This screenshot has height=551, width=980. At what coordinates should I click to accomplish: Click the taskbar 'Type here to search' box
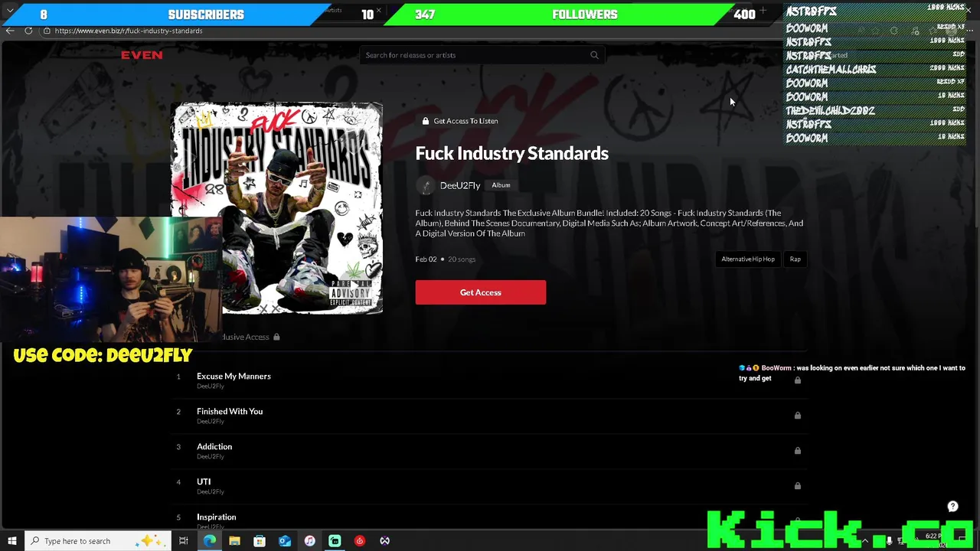98,541
